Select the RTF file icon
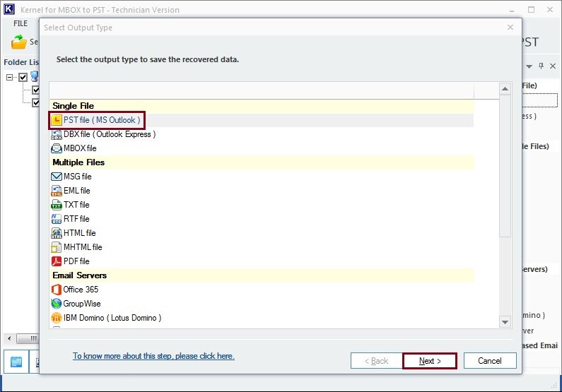Screen dimensions: 562x392 [57, 219]
